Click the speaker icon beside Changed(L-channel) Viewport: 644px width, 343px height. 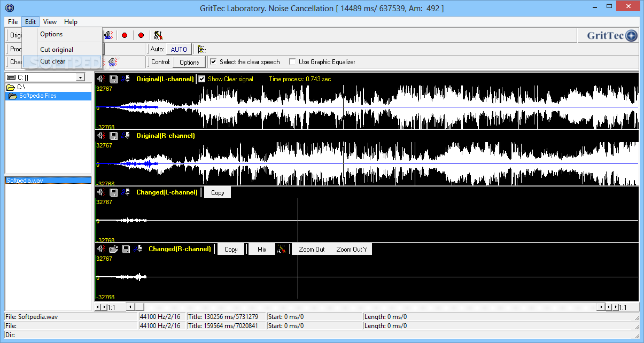point(100,192)
